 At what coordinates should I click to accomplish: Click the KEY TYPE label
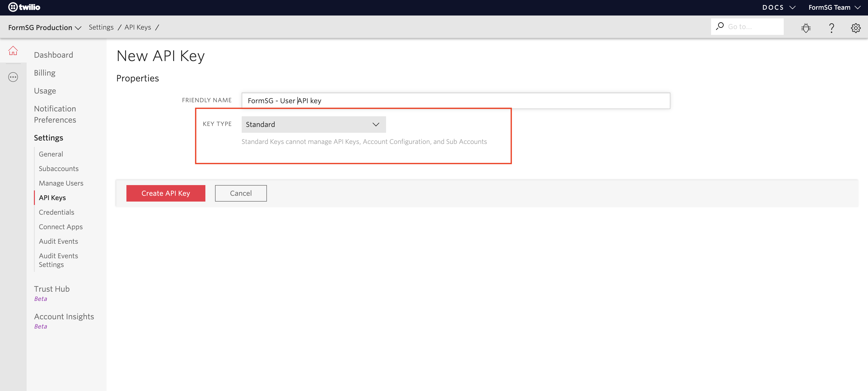217,124
